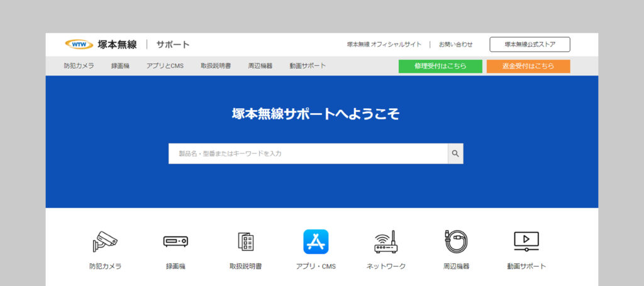This screenshot has height=286, width=644.
Task: Click the ネットワーク label
Action: tap(386, 267)
